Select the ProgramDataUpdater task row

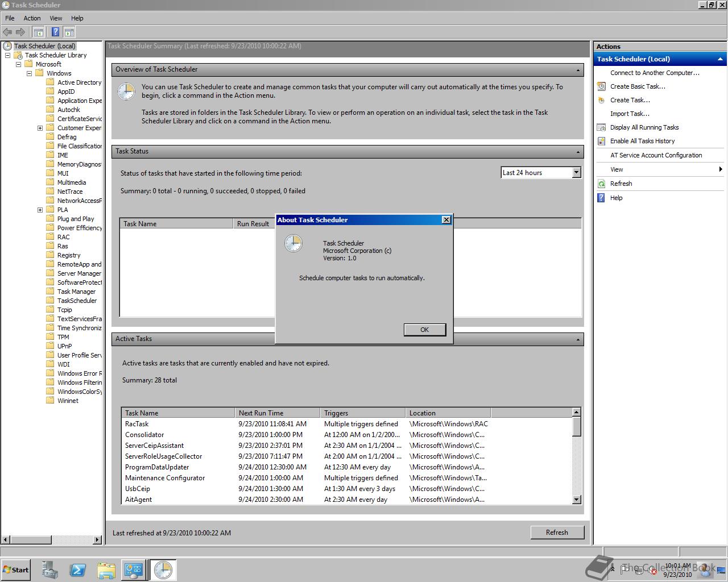tap(346, 467)
